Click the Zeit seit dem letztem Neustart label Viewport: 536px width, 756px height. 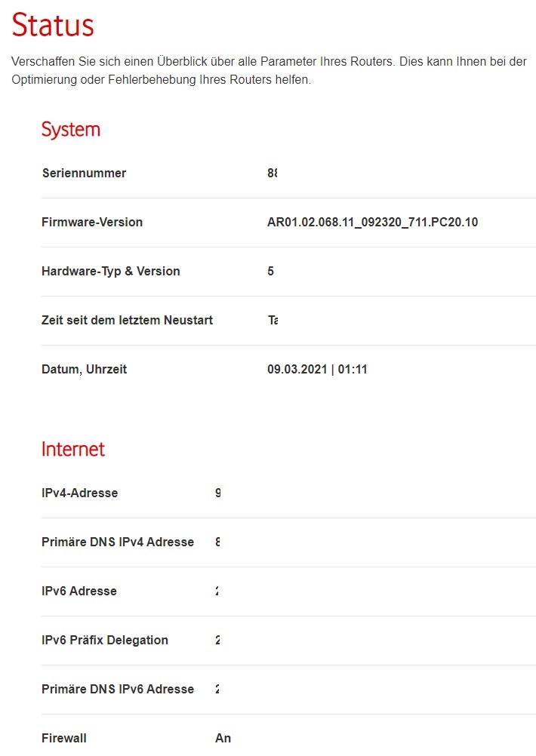(x=127, y=321)
